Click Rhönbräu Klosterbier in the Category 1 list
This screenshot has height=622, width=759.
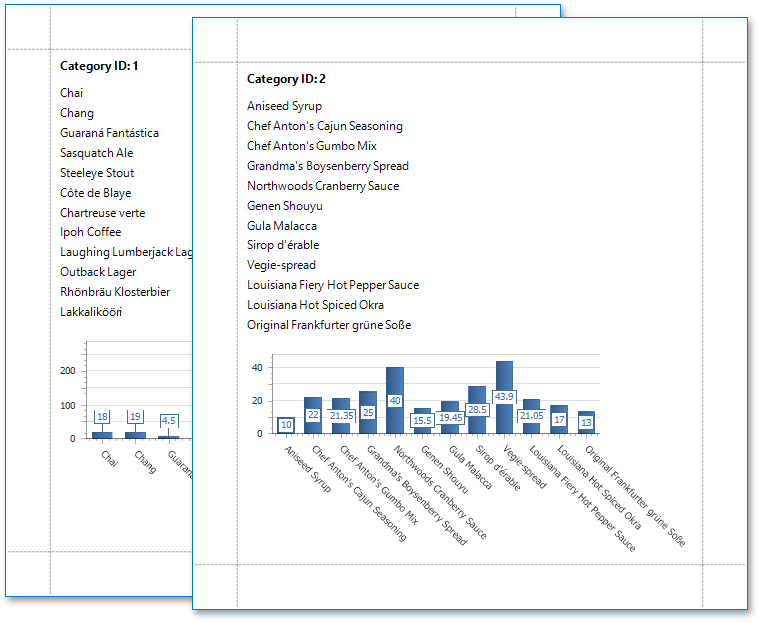(x=115, y=292)
